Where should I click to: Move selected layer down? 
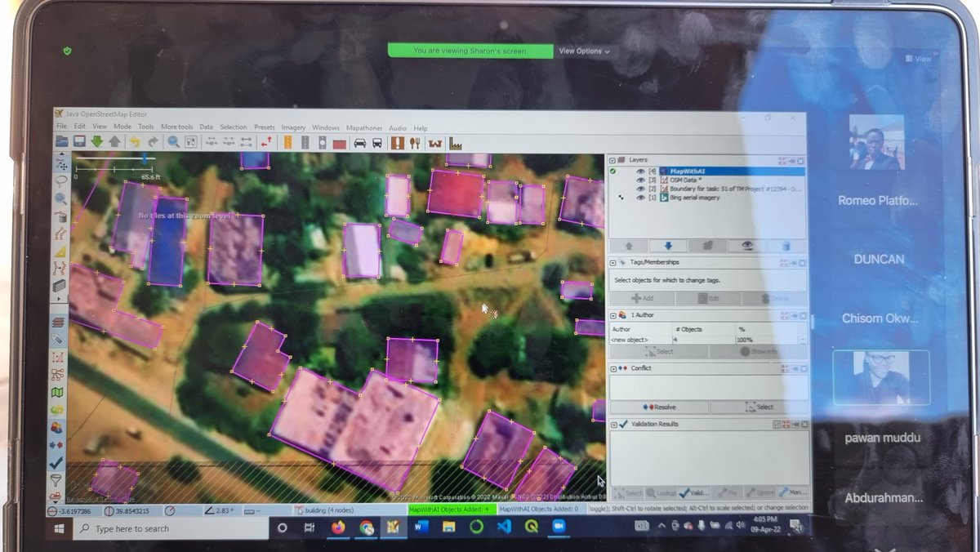[668, 245]
